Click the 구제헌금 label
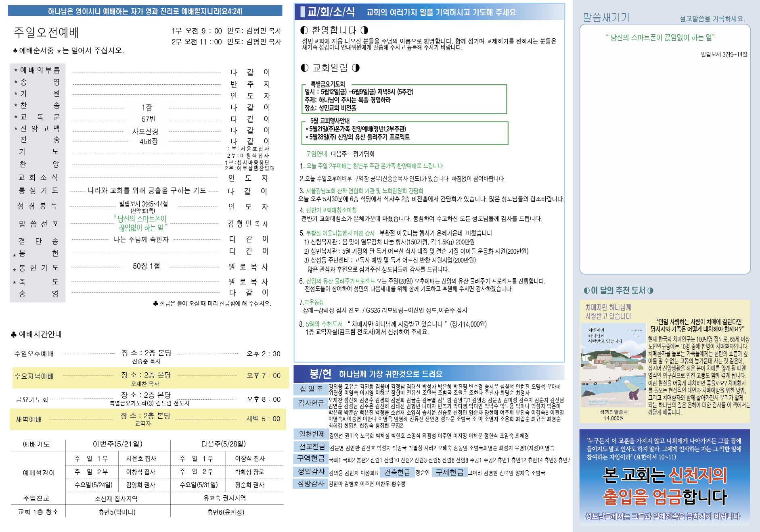760x532 pixels. pyautogui.click(x=450, y=472)
